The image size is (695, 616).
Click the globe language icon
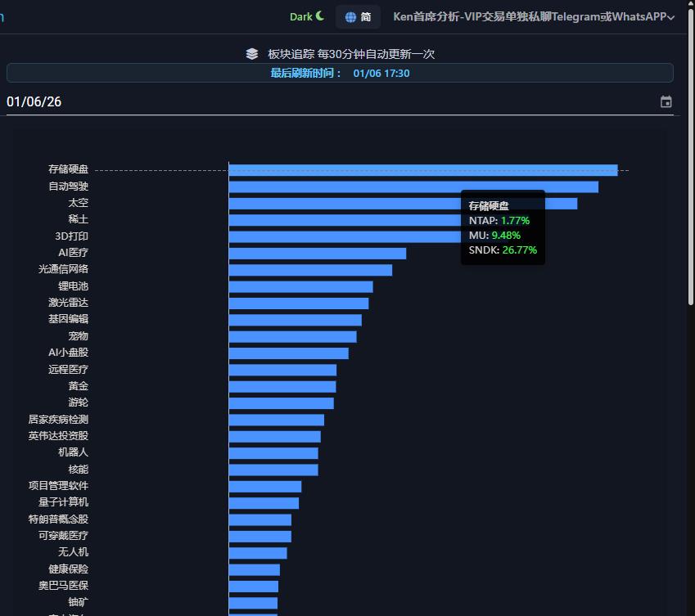coord(350,17)
